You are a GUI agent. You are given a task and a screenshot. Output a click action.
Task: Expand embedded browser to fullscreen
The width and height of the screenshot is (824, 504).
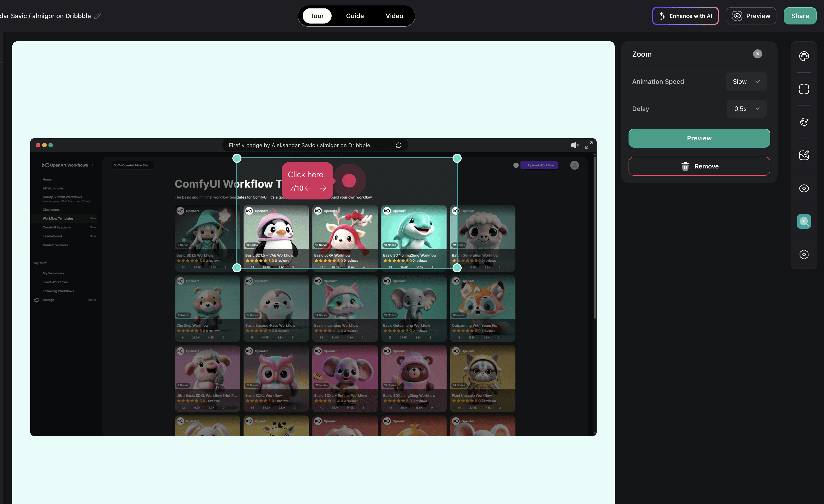589,145
